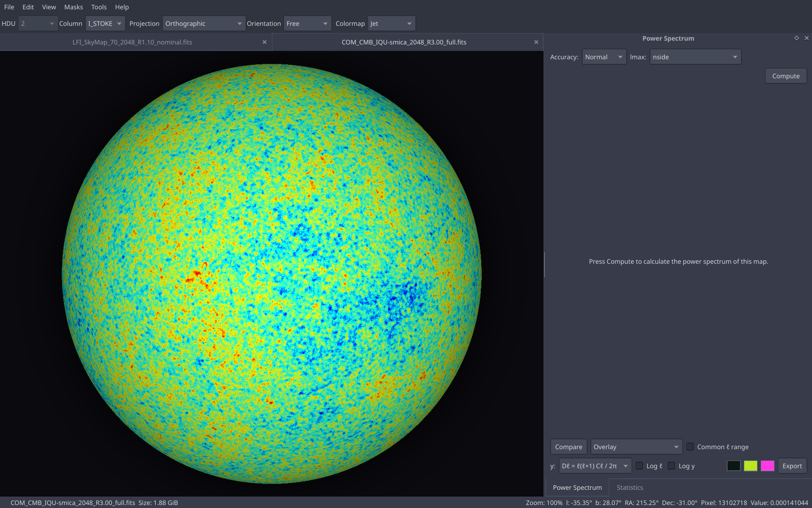Click the CMB sphere map view
812x508 pixels.
(272, 273)
